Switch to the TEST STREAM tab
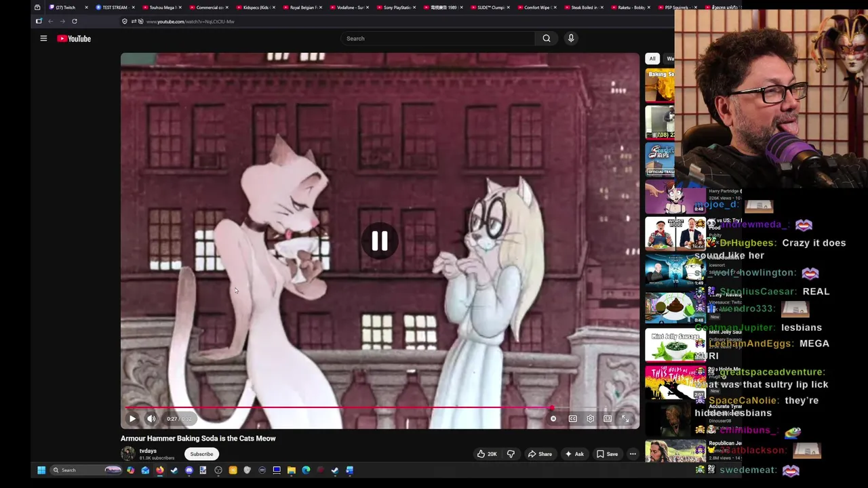868x488 pixels. pyautogui.click(x=114, y=7)
